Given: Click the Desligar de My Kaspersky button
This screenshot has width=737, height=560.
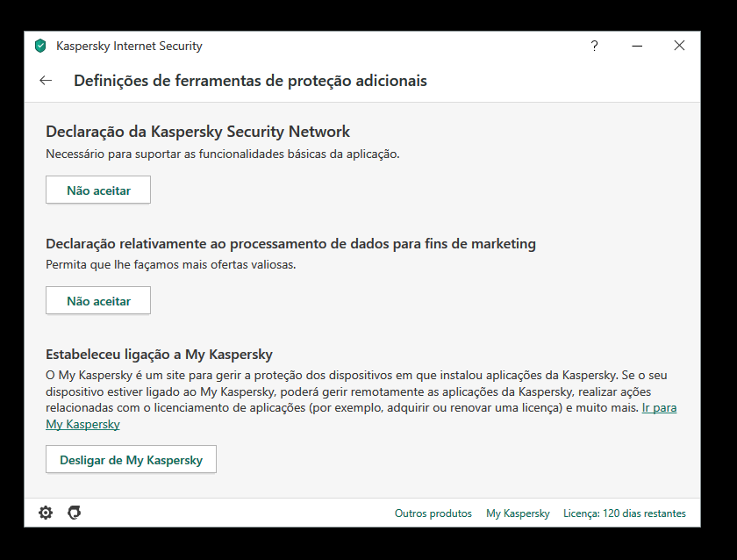Looking at the screenshot, I should [x=131, y=460].
